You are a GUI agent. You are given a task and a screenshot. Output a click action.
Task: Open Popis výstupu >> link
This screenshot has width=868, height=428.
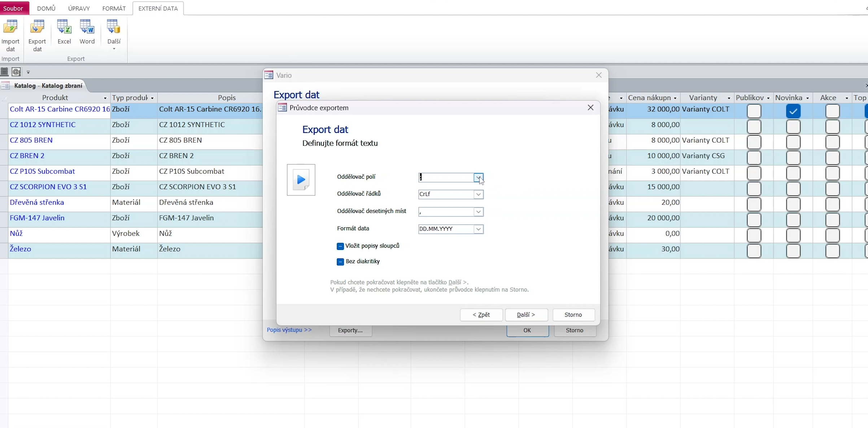(289, 330)
